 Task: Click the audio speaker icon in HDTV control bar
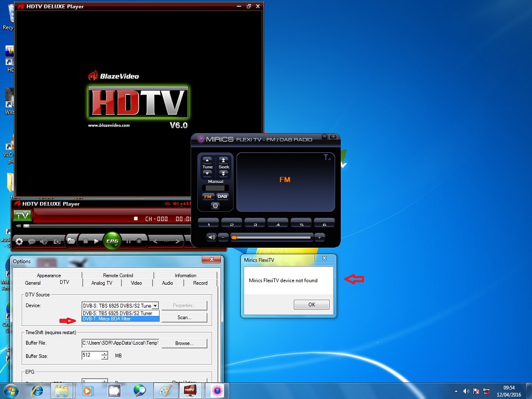(x=44, y=241)
